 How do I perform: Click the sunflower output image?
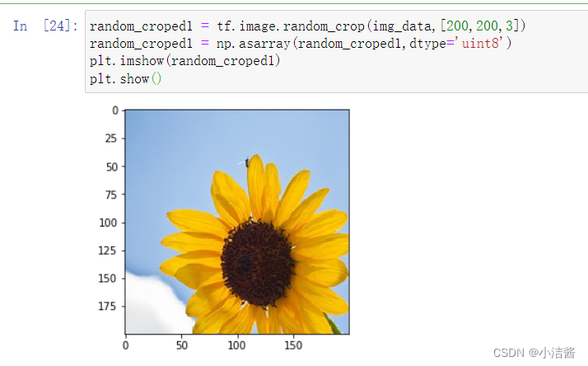(237, 222)
